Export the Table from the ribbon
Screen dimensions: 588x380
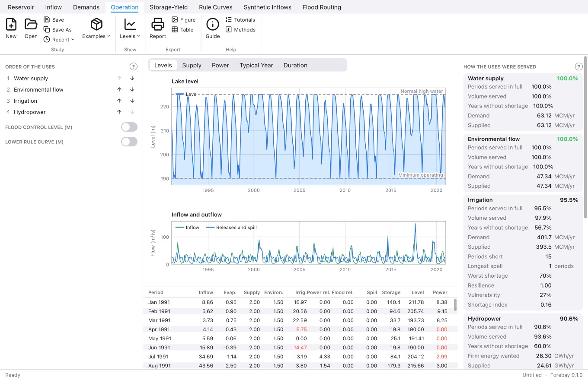pyautogui.click(x=182, y=30)
